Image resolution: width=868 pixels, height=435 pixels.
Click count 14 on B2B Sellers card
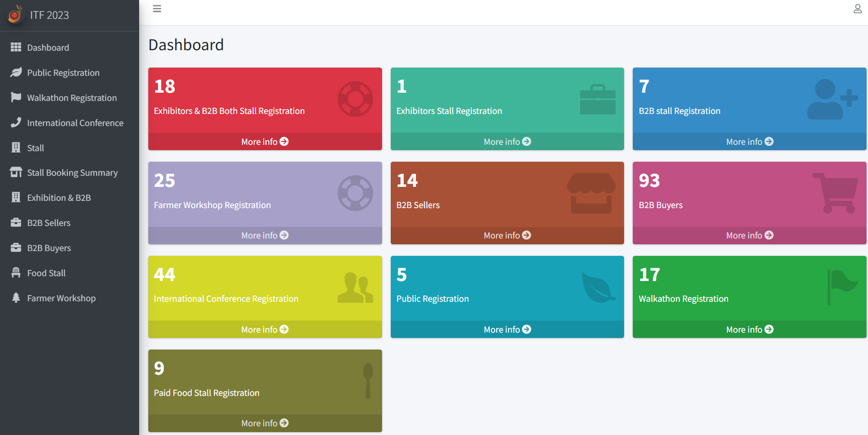click(407, 181)
